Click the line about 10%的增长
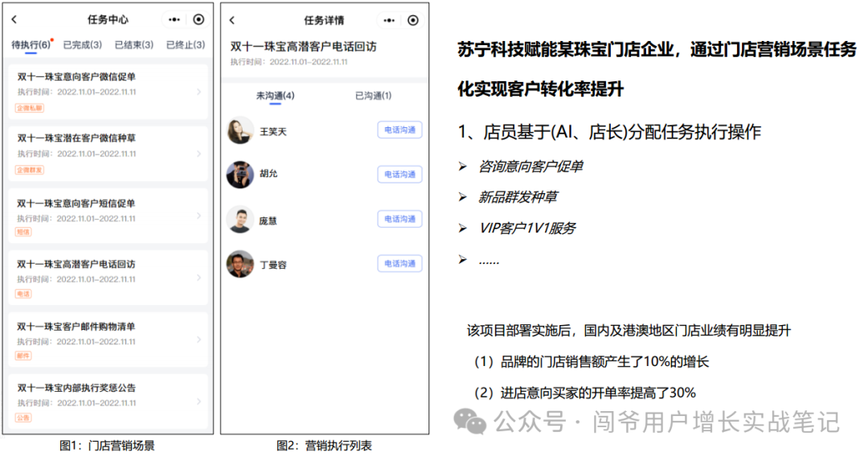 click(x=592, y=362)
